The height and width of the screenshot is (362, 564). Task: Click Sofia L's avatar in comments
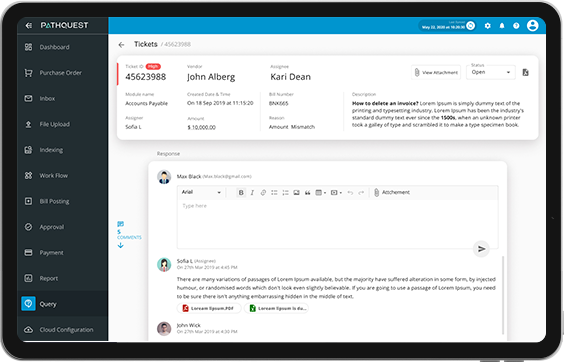click(x=164, y=264)
